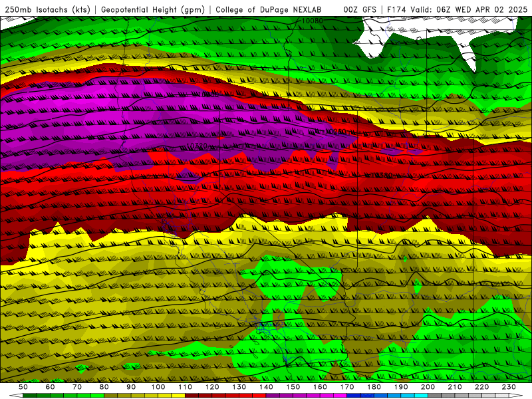Click the 180 knot color scale label
Screen dimensions: 532x399
tap(374, 387)
